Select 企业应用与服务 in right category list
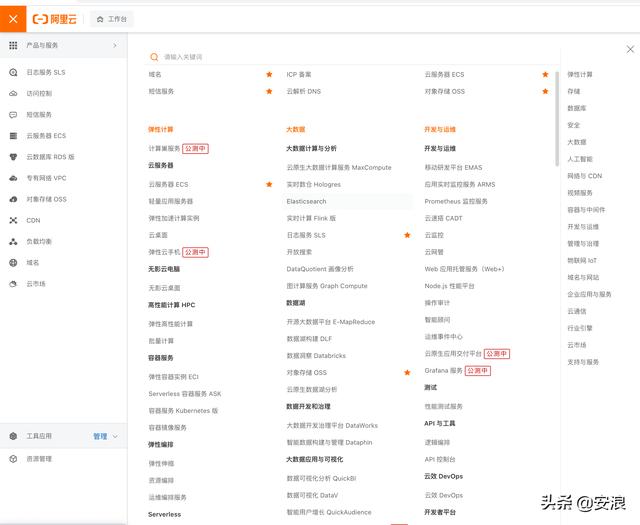 pos(589,294)
